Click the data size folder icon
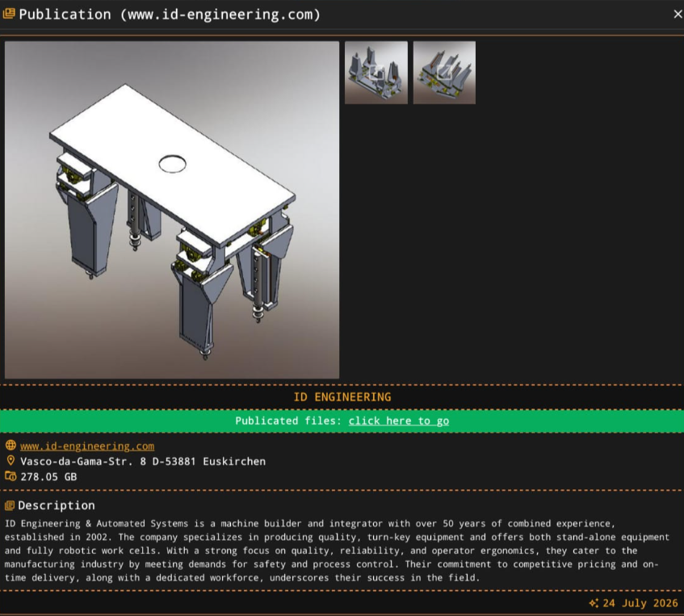 pos(10,476)
